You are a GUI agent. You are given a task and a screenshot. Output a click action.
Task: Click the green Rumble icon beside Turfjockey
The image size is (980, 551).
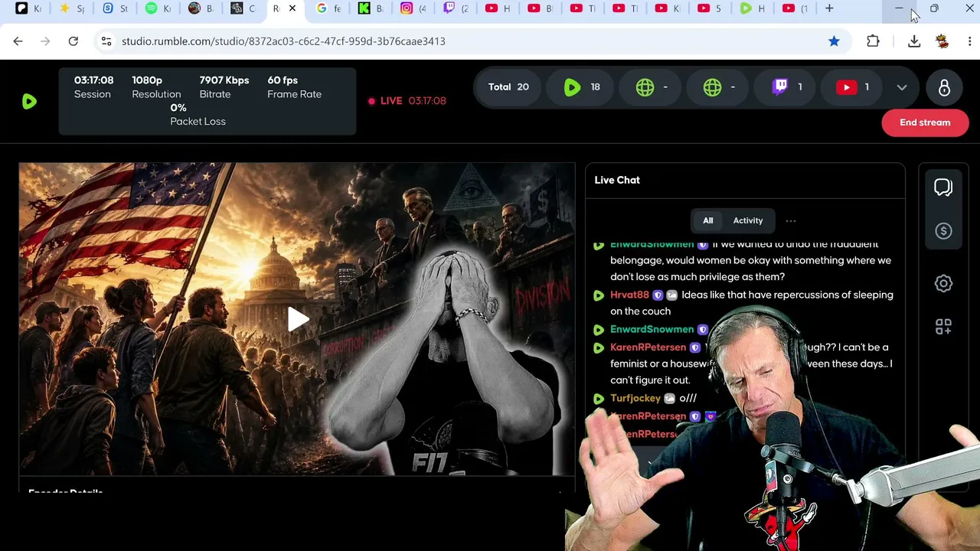(599, 399)
